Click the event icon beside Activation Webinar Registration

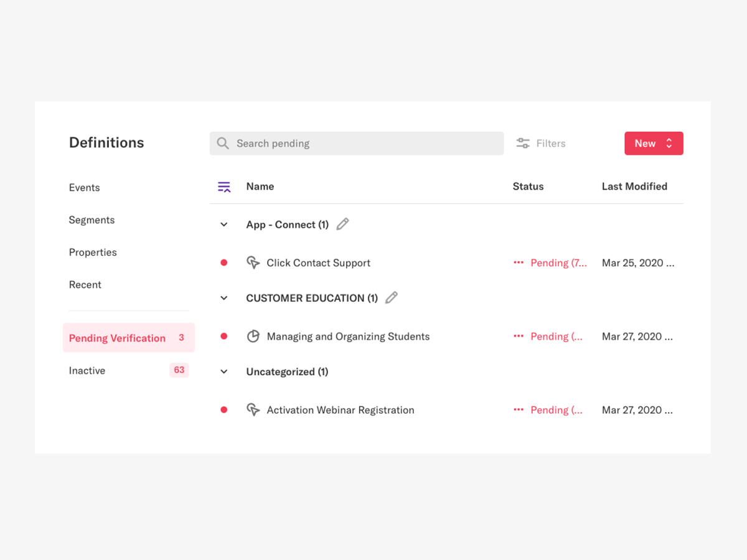tap(253, 409)
